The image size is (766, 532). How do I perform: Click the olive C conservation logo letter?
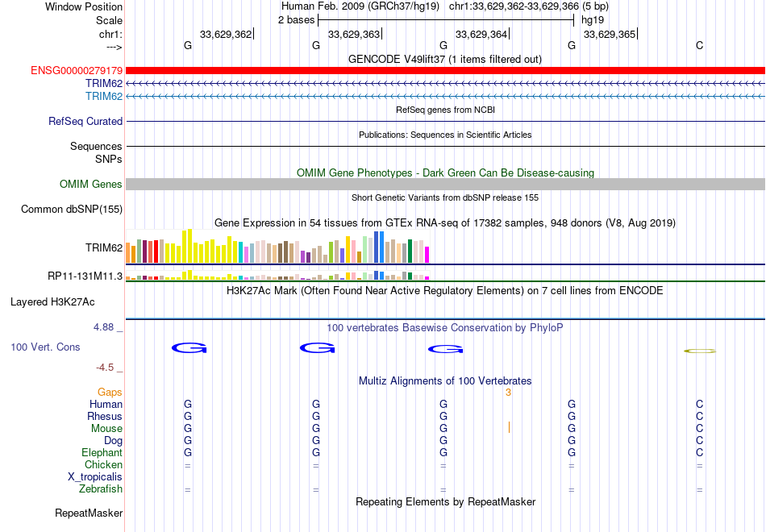tap(700, 351)
